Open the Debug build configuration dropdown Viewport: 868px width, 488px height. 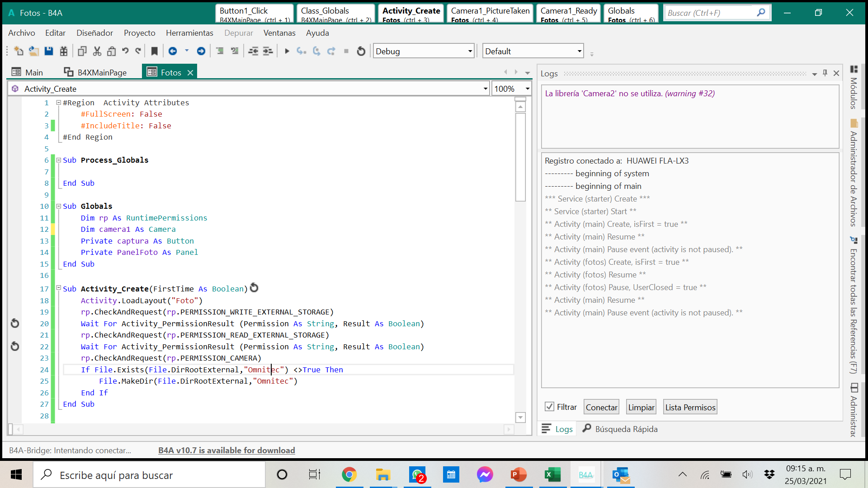[470, 51]
